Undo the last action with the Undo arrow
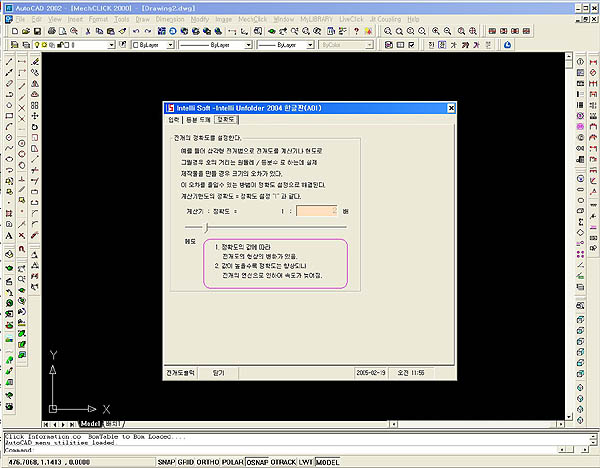The image size is (600, 468). click(136, 31)
